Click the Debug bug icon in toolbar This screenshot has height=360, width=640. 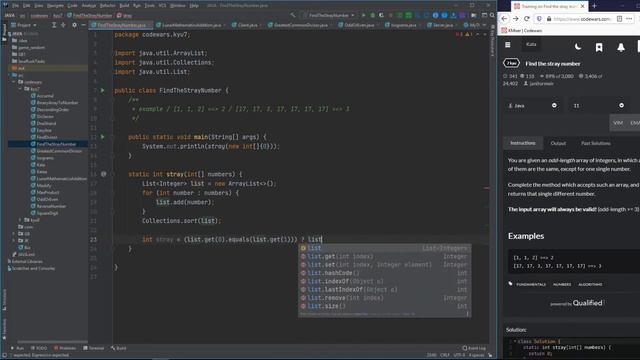pos(372,15)
